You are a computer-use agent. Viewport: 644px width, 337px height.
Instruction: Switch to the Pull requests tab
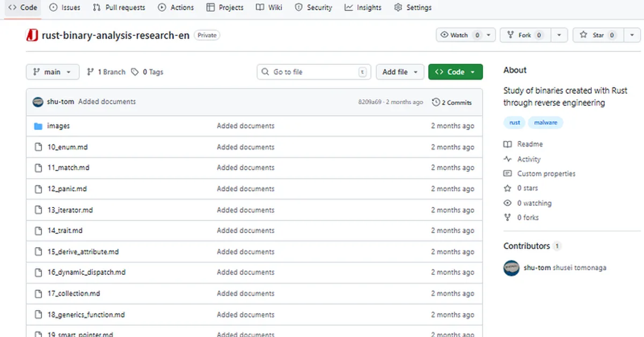(119, 8)
